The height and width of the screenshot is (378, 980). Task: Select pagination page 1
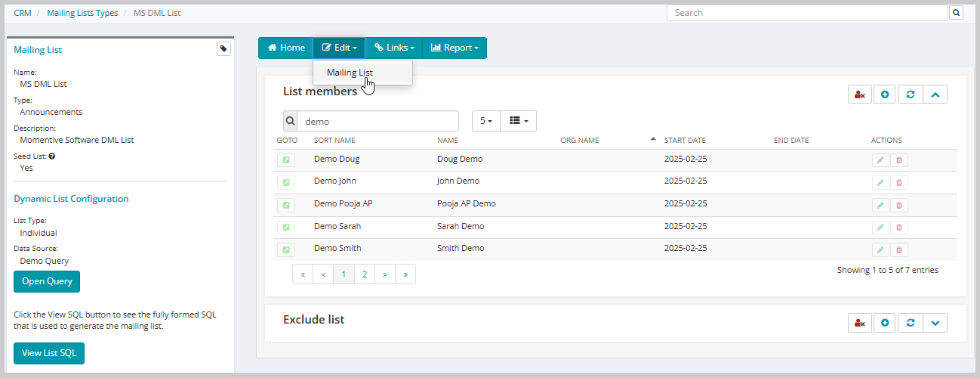[344, 274]
